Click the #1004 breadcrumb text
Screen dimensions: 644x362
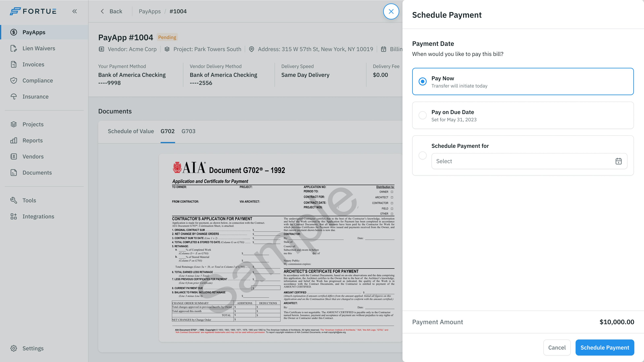[178, 11]
